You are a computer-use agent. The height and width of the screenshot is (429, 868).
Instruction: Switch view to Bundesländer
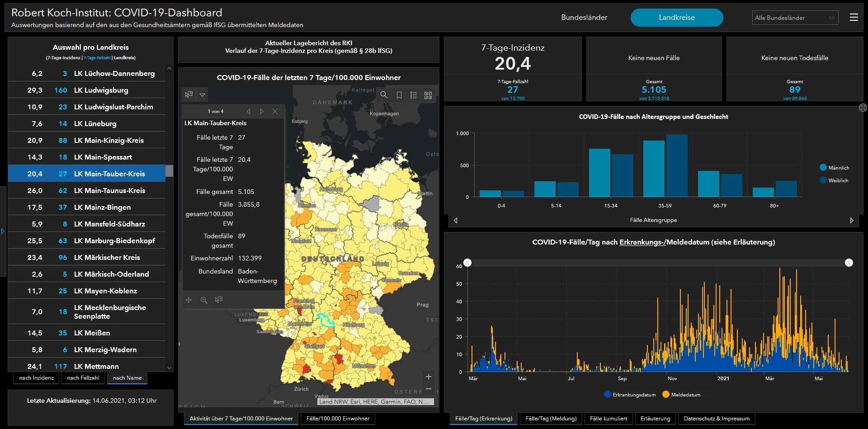coord(584,18)
